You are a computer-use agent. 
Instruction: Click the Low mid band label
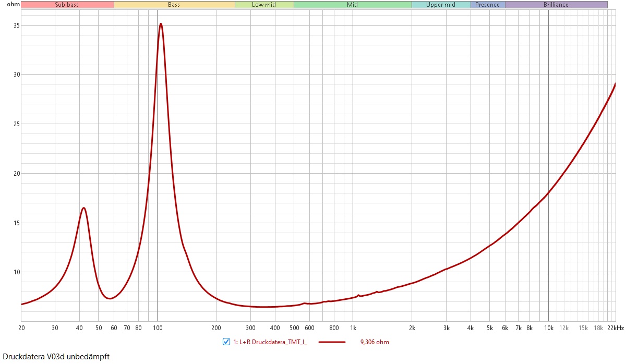point(264,5)
